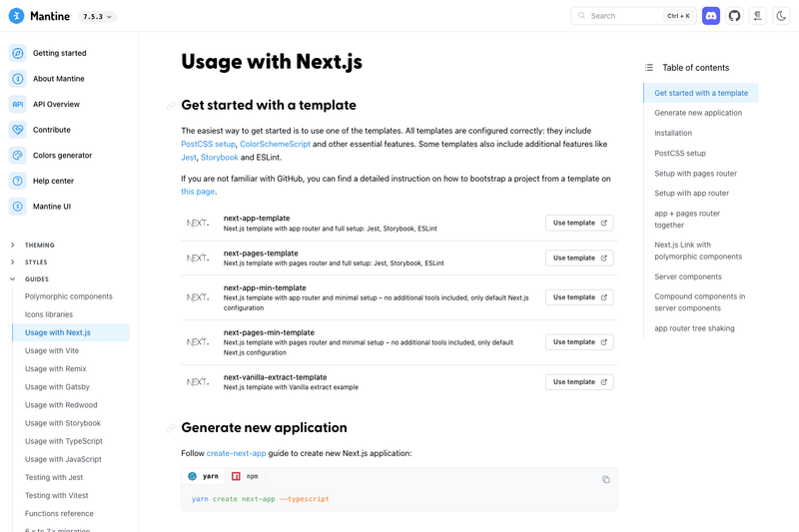Screen dimensions: 799x532
Task: Click Next.js logo of next-app-template
Action: click(x=198, y=223)
